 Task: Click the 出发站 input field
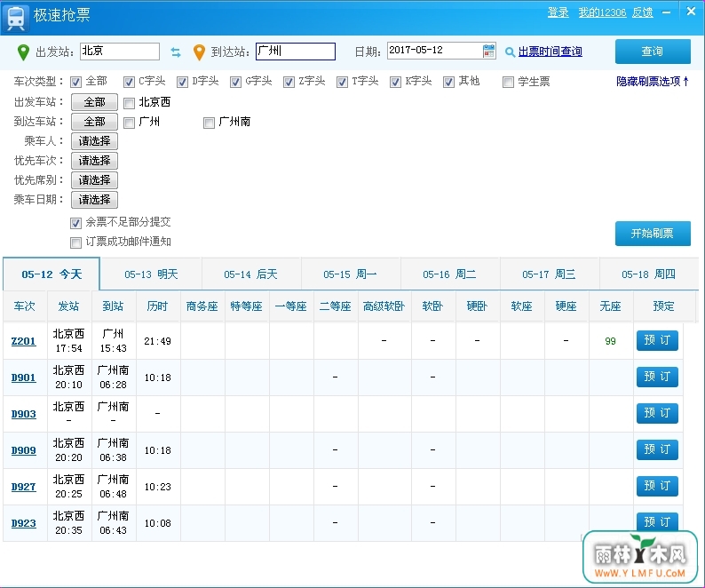tap(120, 52)
